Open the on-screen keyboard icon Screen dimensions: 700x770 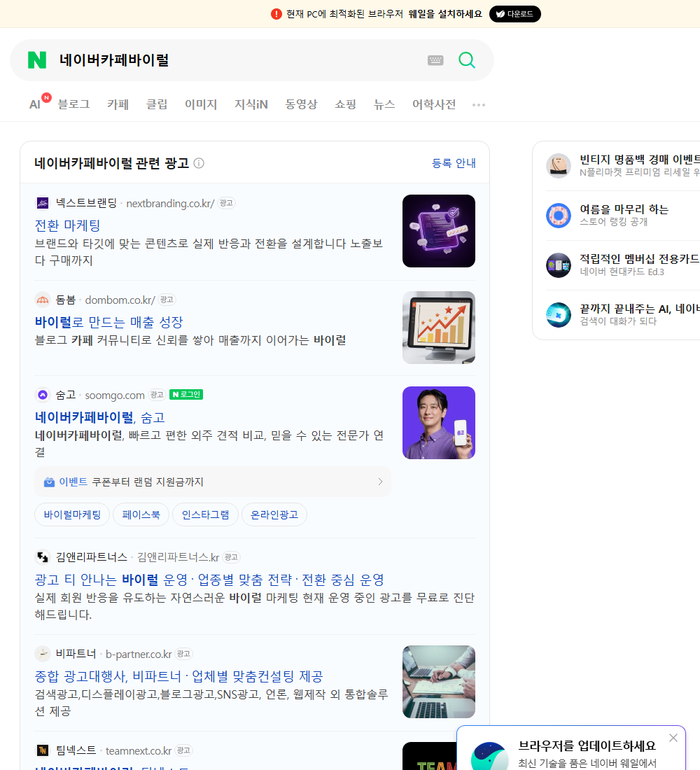[435, 60]
